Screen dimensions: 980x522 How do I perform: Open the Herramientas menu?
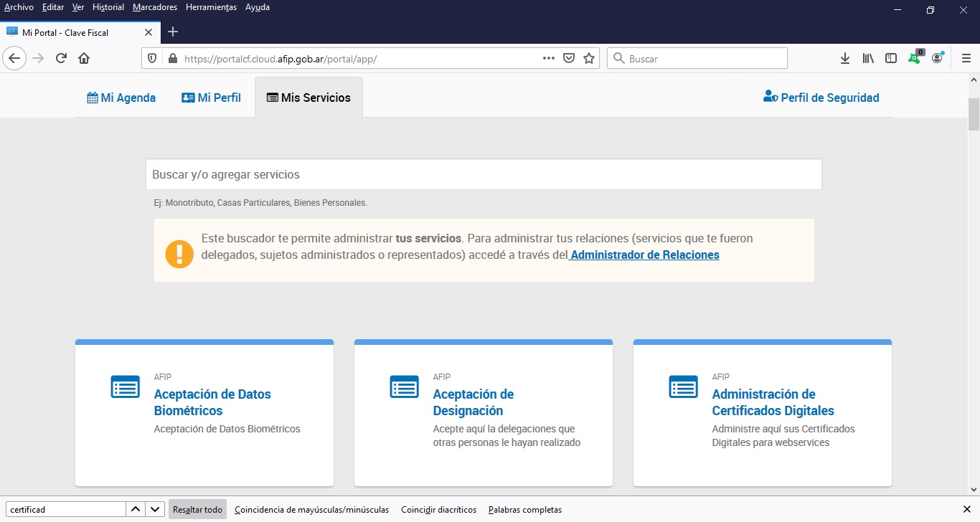point(211,7)
